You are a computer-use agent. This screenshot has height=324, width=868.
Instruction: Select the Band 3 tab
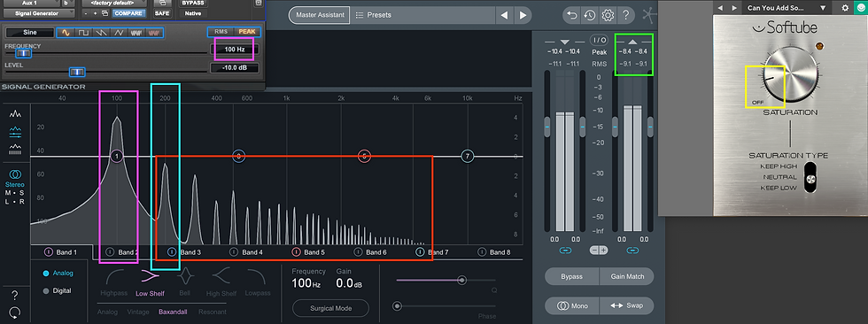(184, 252)
